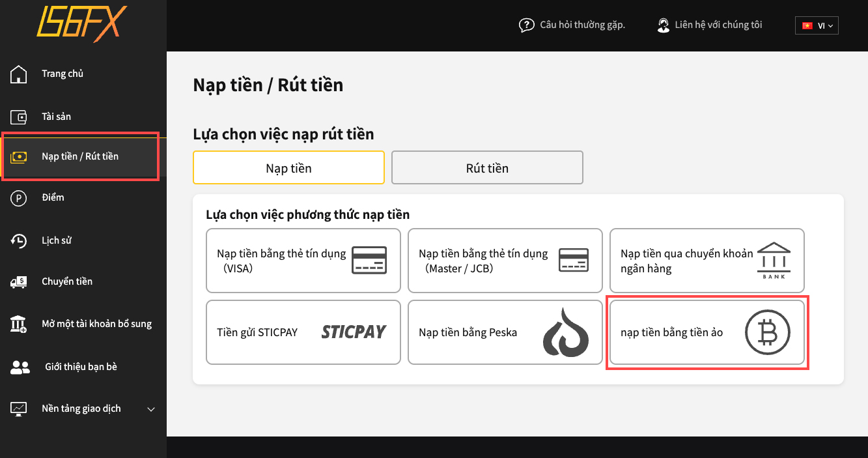Click the P points icon beside Điểm
The image size is (868, 458).
tap(18, 198)
